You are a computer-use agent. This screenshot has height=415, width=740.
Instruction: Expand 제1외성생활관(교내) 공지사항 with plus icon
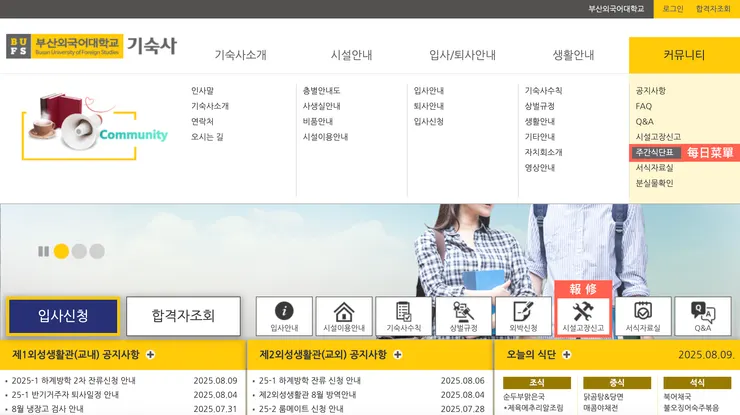click(151, 355)
